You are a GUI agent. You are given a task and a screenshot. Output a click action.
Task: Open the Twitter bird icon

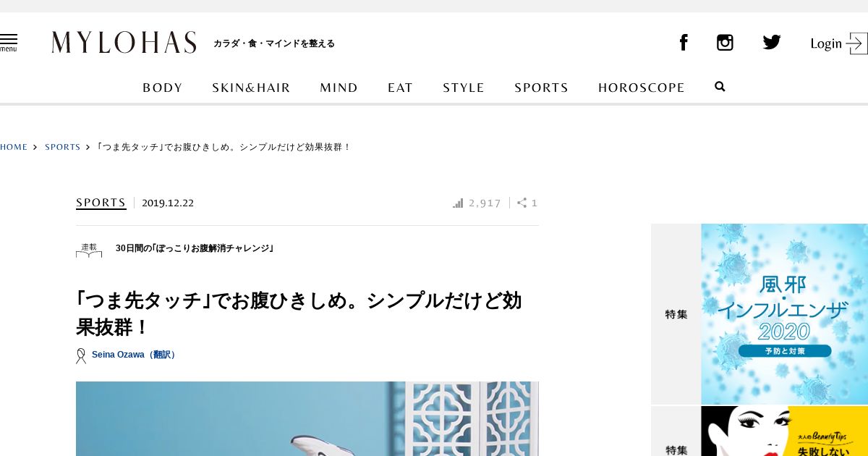772,43
